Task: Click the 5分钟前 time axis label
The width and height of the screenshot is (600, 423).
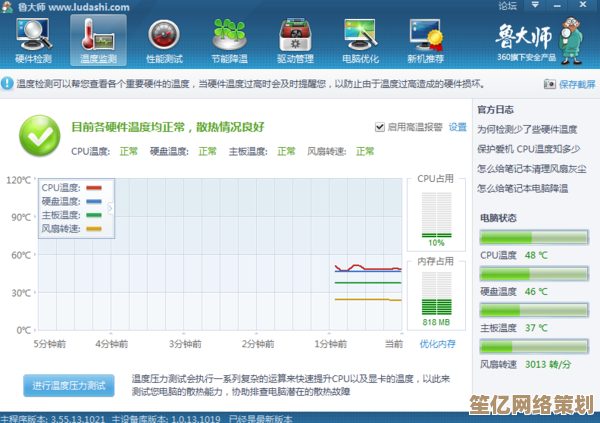Action: click(50, 344)
